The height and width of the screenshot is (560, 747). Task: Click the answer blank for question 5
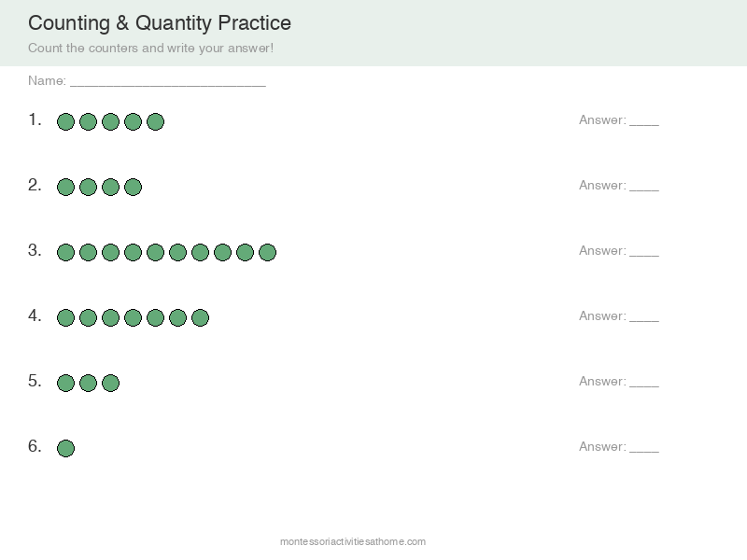point(644,383)
